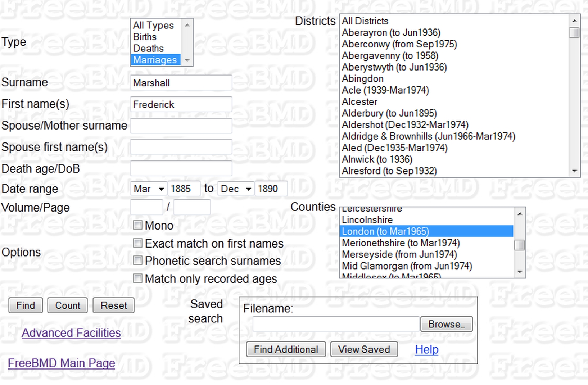The width and height of the screenshot is (588, 385).
Task: Select Aldershot (Dec1932-Mar1974) district
Action: (x=454, y=124)
